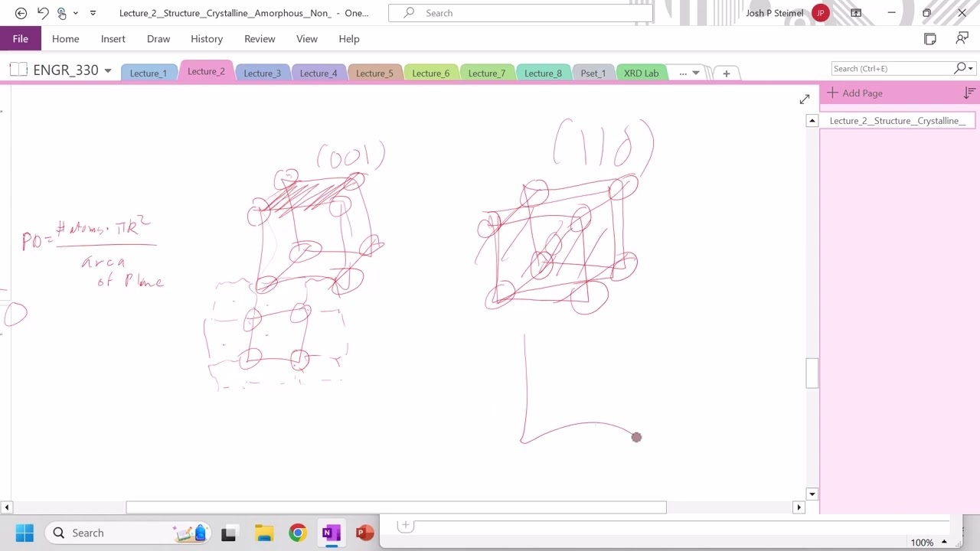Open the Review ribbon tab
The width and height of the screenshot is (980, 551).
[260, 39]
